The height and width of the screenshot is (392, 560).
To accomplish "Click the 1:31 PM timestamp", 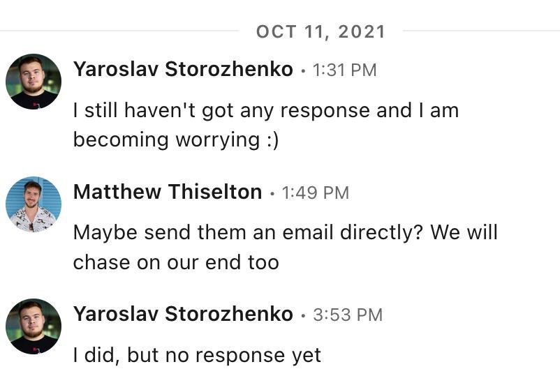I will pos(344,70).
